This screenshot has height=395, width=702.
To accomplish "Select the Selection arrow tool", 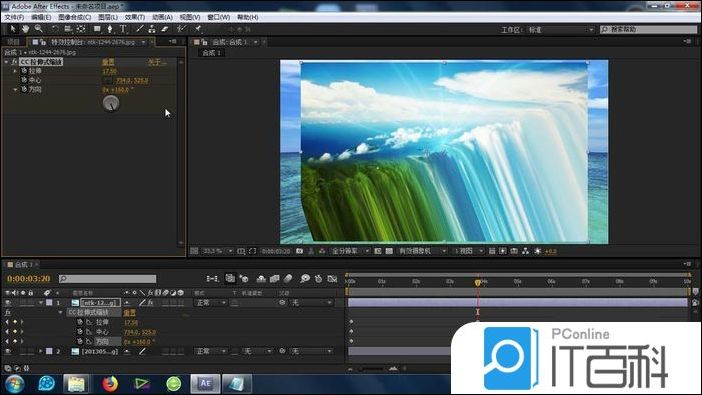I will pyautogui.click(x=13, y=29).
